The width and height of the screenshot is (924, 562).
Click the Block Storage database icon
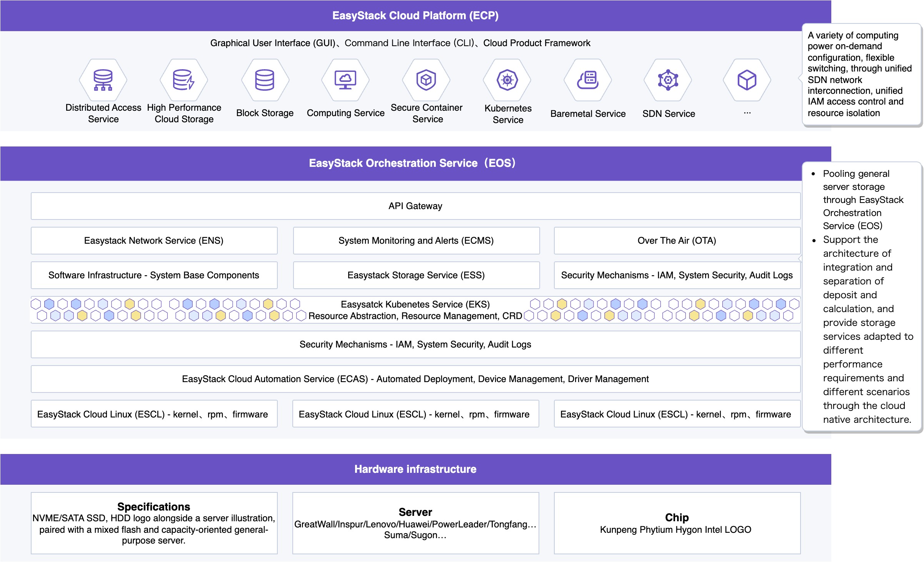[265, 80]
